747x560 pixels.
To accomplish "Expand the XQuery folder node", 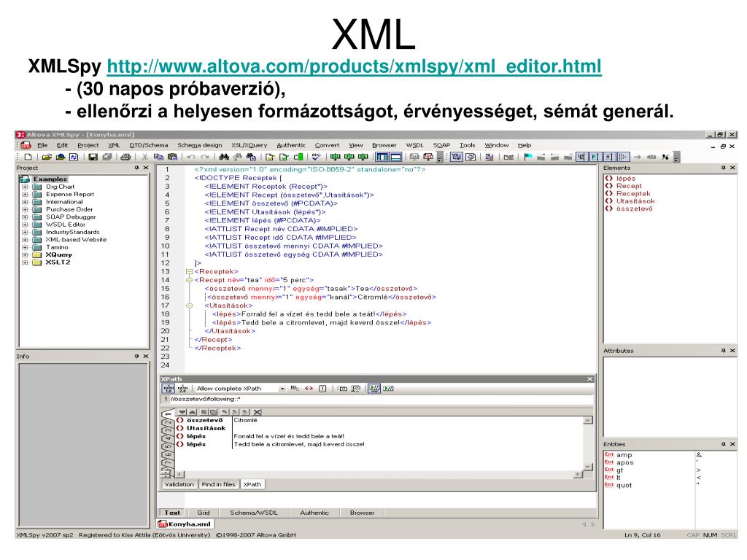I will 24,254.
